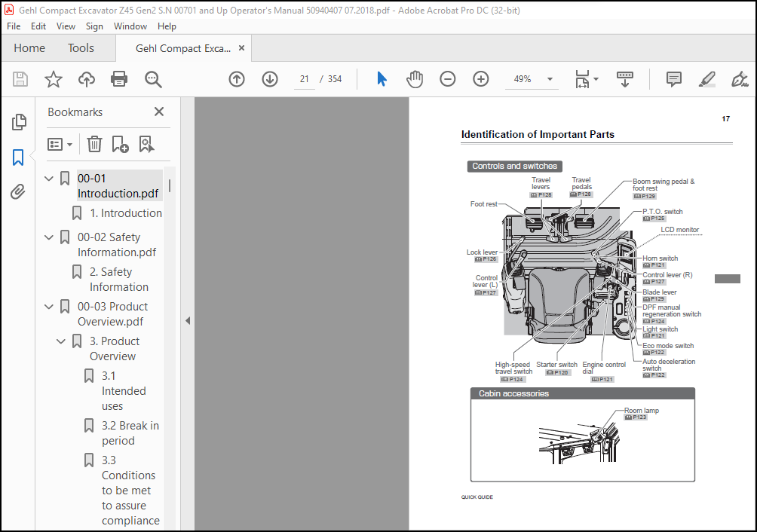Toggle the Bookmarks panel icon
The width and height of the screenshot is (757, 532).
pos(18,157)
